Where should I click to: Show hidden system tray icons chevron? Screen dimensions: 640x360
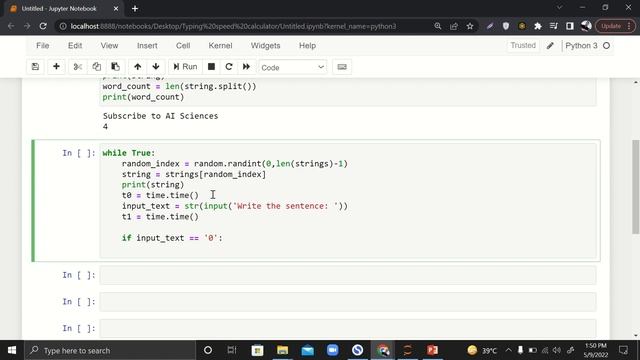[x=508, y=350]
